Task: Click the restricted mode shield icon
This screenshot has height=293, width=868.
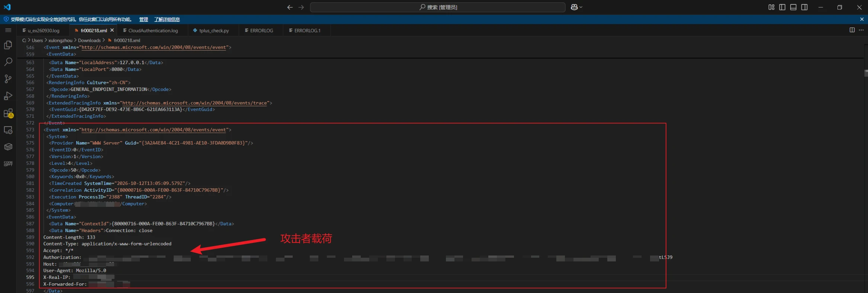Action: (6, 19)
